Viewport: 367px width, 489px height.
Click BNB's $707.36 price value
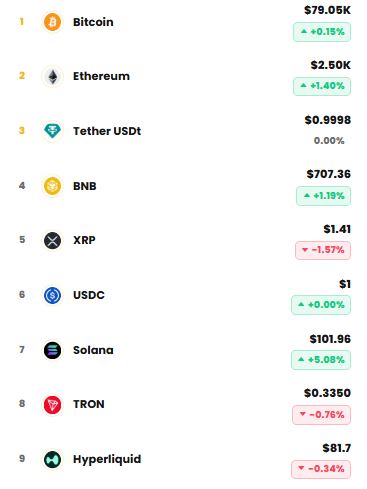click(x=329, y=174)
